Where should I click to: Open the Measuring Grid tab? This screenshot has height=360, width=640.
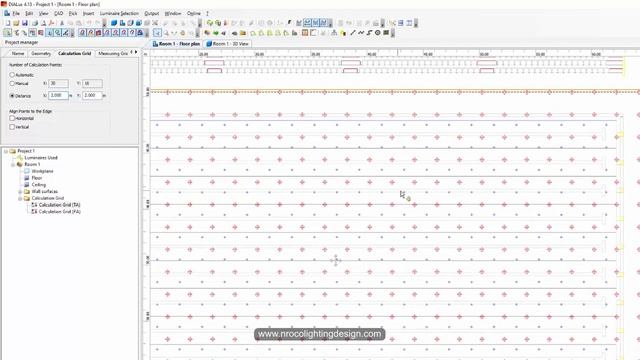click(x=113, y=53)
